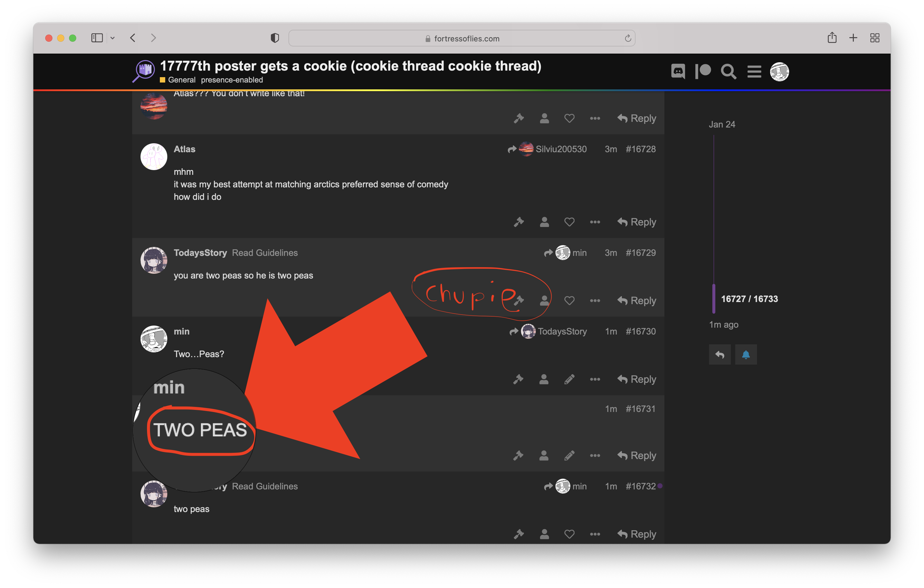Viewport: 924px width, 588px height.
Task: Reply to min's post #16730
Action: point(637,379)
